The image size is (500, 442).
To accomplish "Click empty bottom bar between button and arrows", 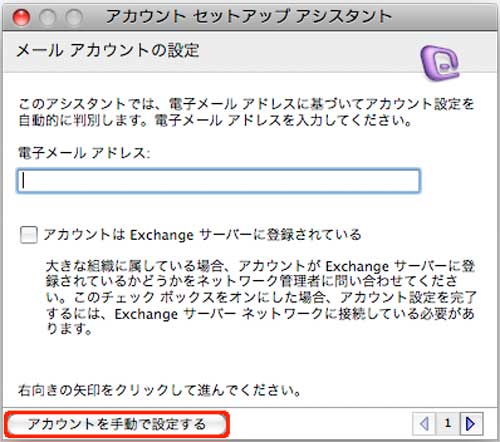I will tap(320, 424).
